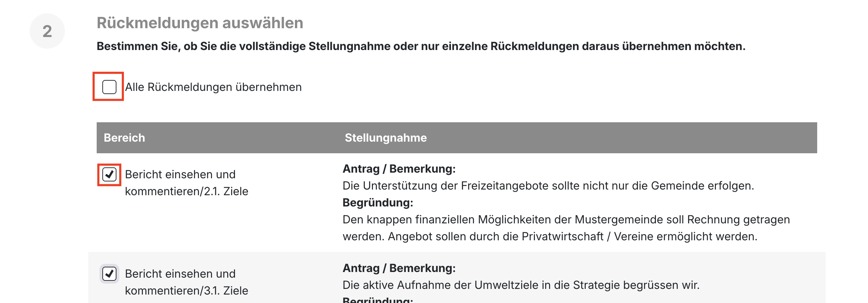
Task: Click the Alle Rückmeldungen übernehmen label text
Action: [213, 87]
